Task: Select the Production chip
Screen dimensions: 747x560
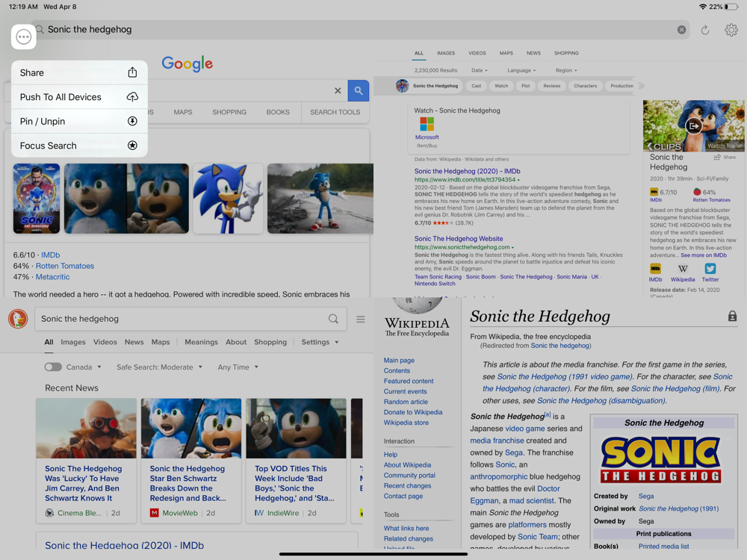Action: coord(622,86)
